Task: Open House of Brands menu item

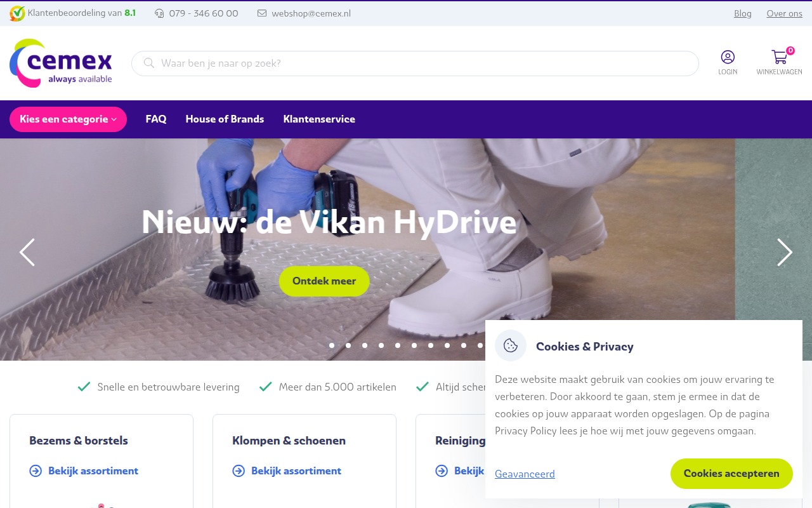Action: [x=225, y=119]
